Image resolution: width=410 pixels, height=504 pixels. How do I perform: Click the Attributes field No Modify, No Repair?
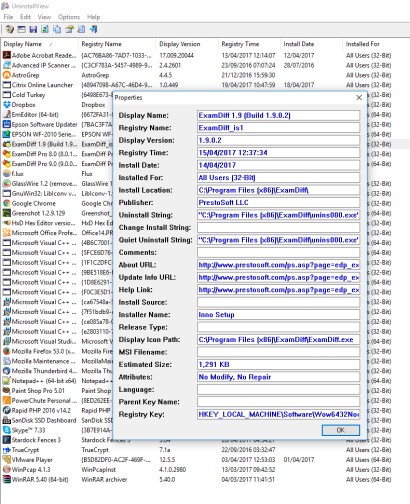point(278,377)
